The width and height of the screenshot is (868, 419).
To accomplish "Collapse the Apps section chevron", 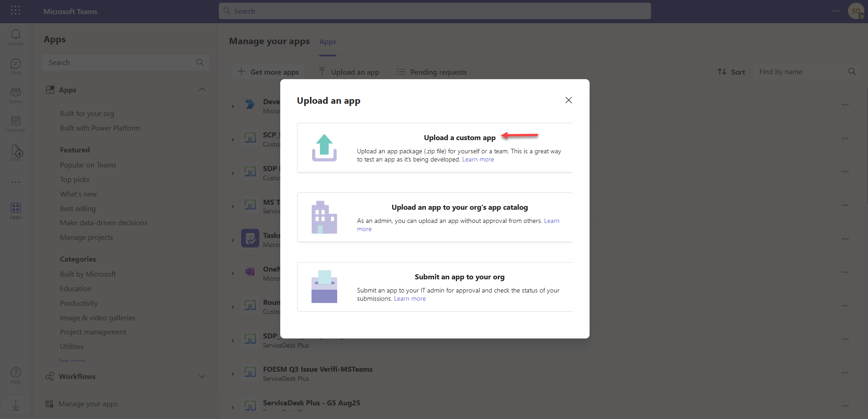I will [x=202, y=90].
